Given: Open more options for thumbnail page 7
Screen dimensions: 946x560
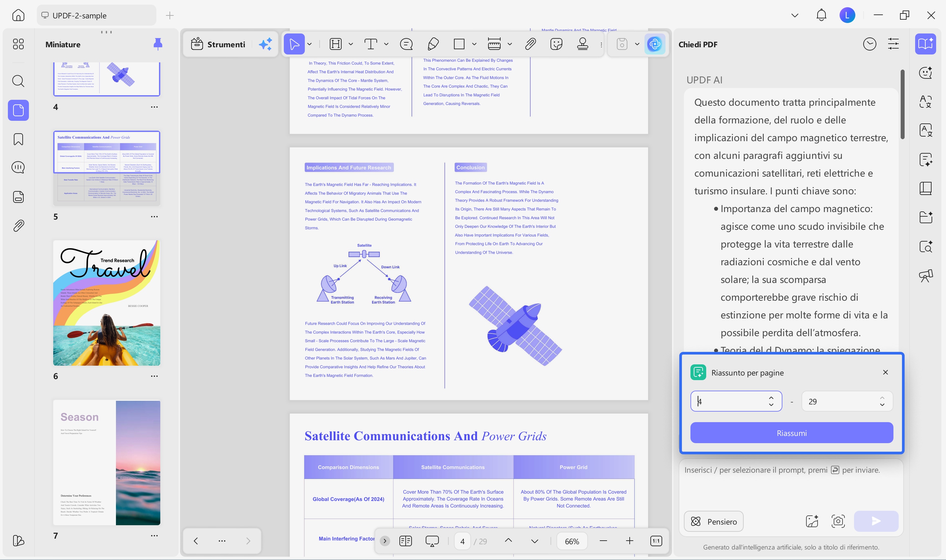Looking at the screenshot, I should pos(154,536).
